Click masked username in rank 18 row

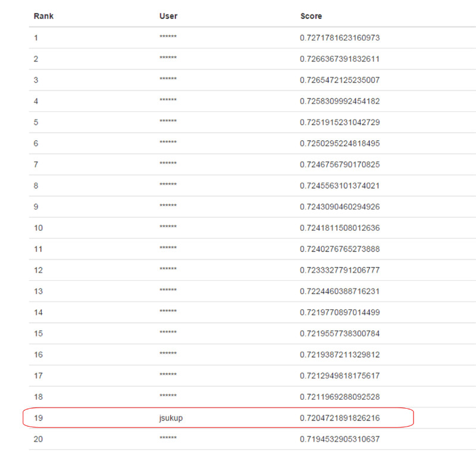pyautogui.click(x=168, y=396)
